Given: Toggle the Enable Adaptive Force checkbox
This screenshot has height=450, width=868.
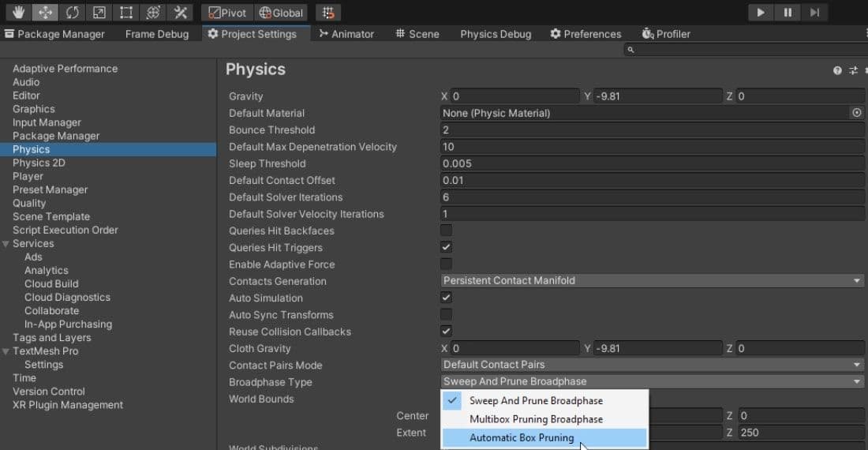Looking at the screenshot, I should (x=447, y=264).
